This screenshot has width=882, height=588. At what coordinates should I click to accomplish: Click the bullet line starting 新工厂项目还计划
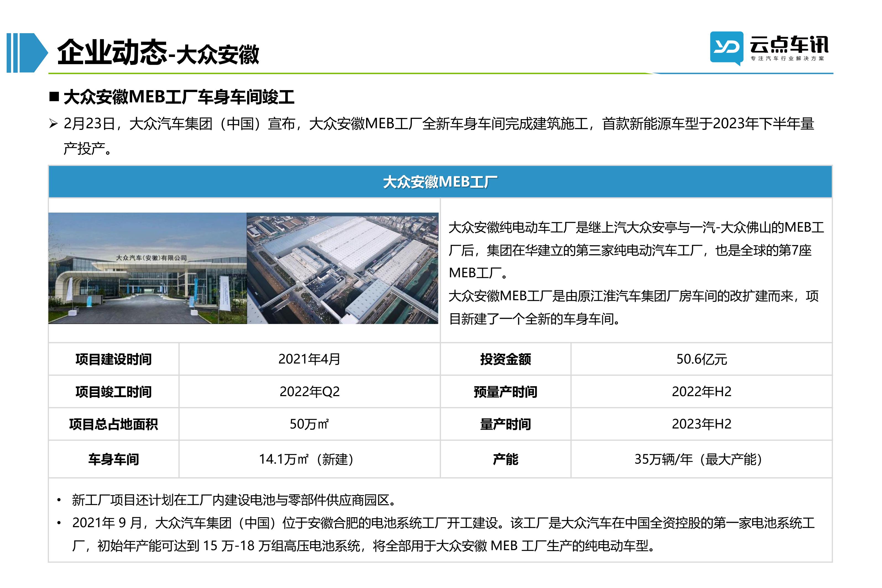click(234, 500)
